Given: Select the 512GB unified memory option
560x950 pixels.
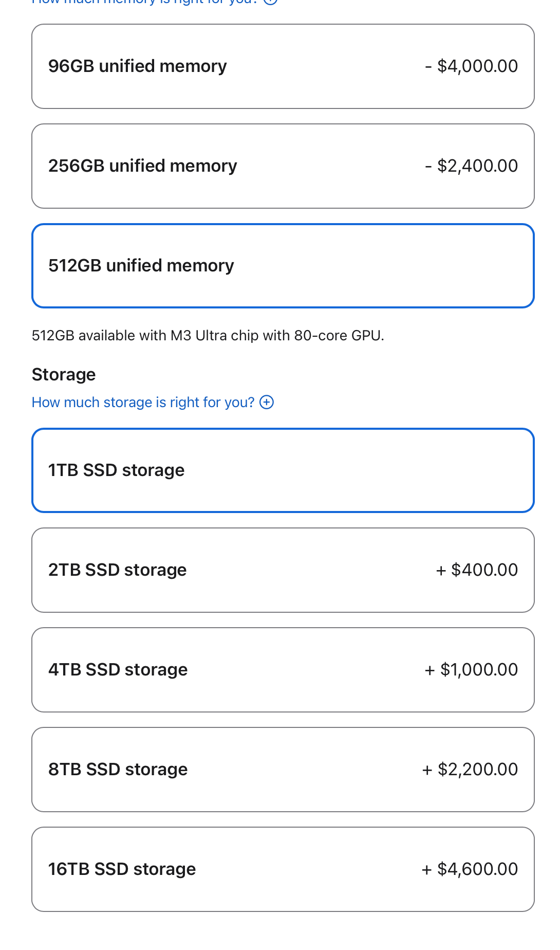Looking at the screenshot, I should pyautogui.click(x=283, y=266).
